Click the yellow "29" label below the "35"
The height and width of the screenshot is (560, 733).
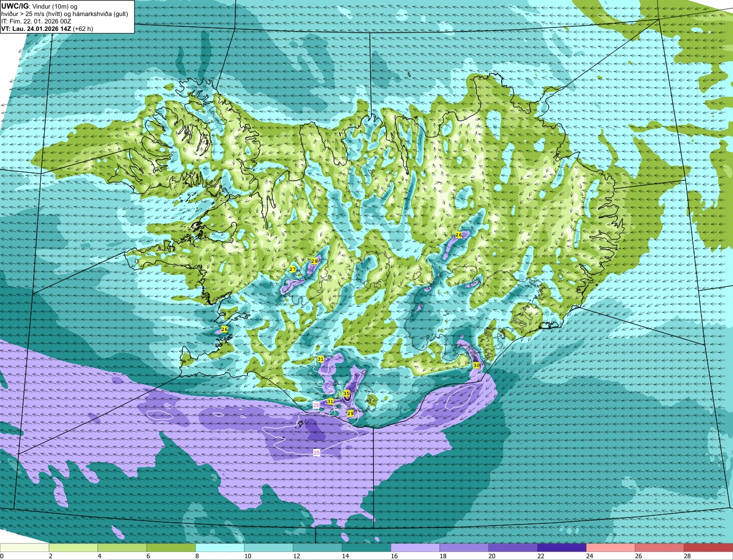click(x=350, y=413)
